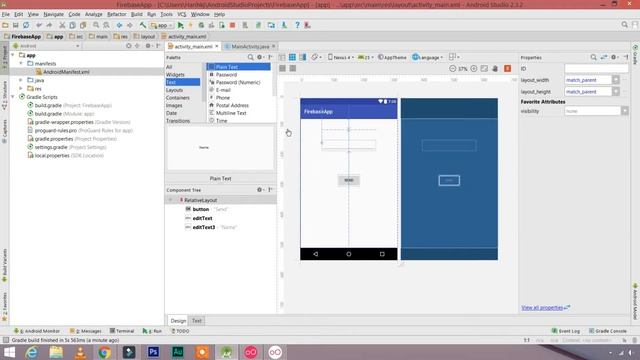Click the SDK Manager download icon
This screenshot has width=640, height=360.
tap(284, 25)
